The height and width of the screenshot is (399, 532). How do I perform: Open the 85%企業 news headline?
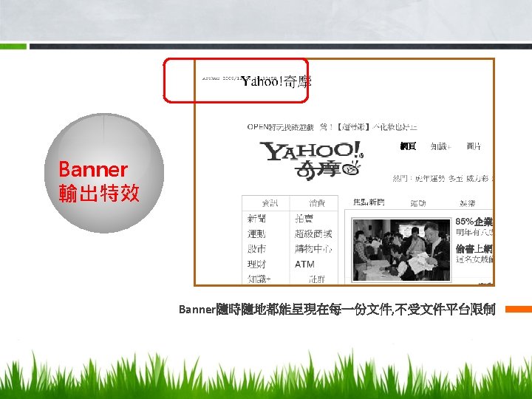[474, 222]
